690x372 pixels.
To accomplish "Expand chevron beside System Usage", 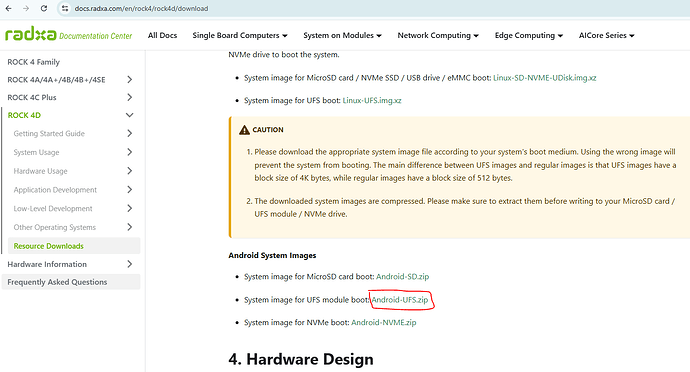I will (129, 152).
